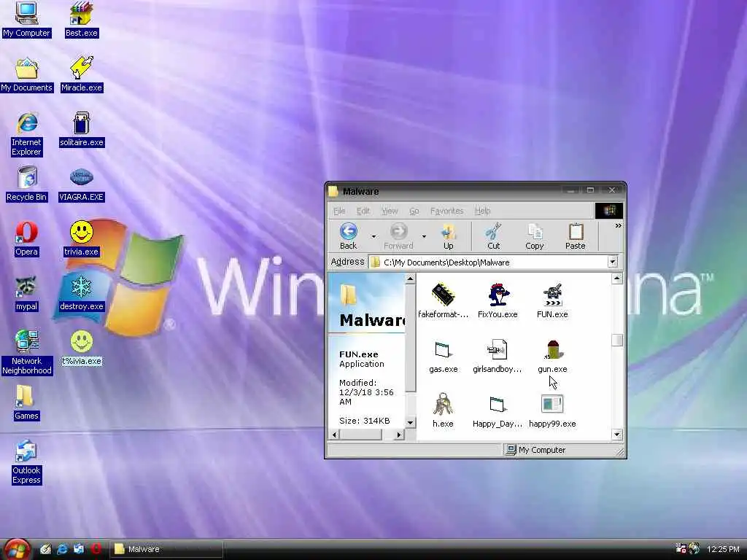Open the Help menu
This screenshot has height=560, width=747.
[482, 211]
